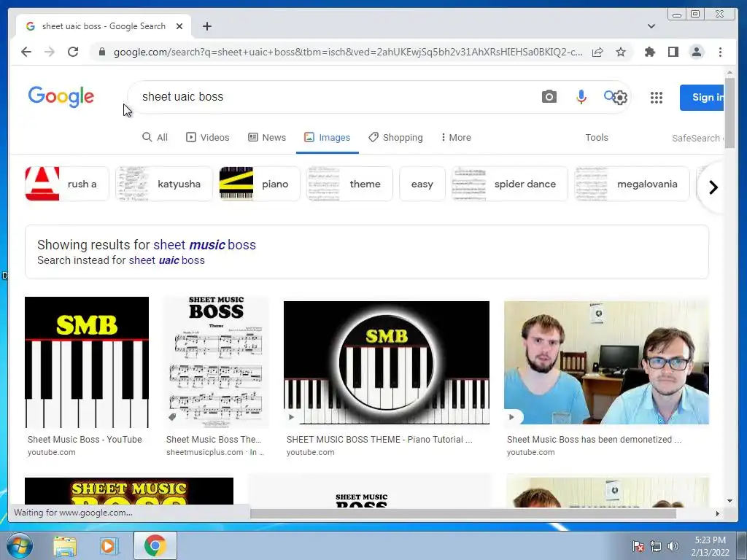
Task: Open the sheet music boss corrected link
Action: (204, 244)
